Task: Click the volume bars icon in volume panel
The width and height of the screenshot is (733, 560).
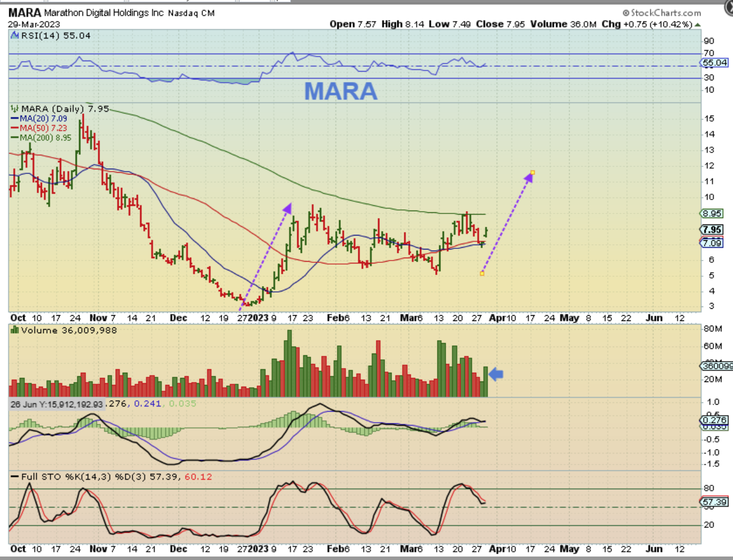Action: (15, 330)
